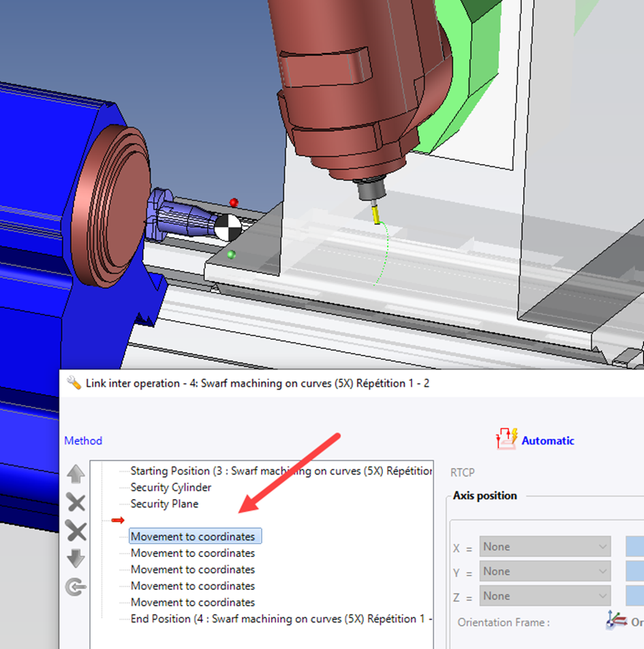
Task: Click the blue value field beside Y dropdown
Action: (635, 571)
